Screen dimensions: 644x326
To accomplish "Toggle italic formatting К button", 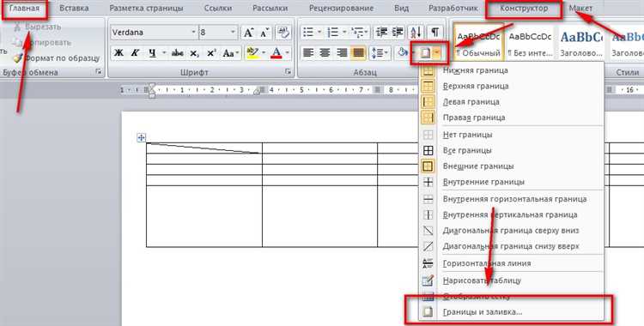I will point(135,53).
